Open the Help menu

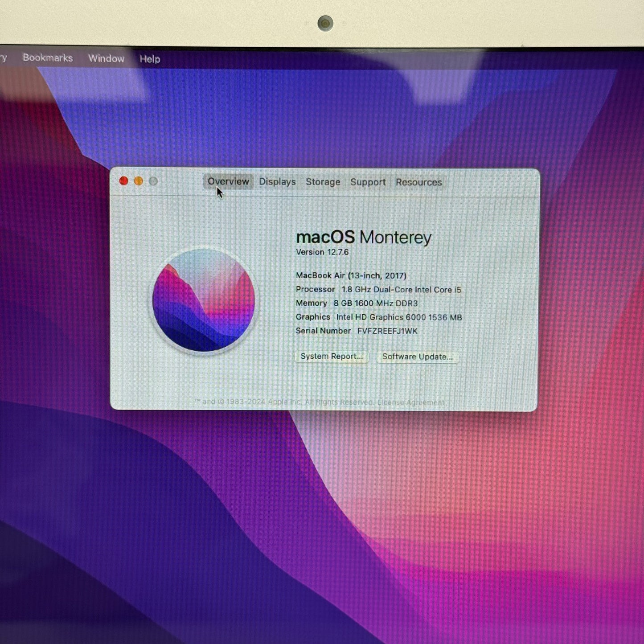click(x=150, y=59)
